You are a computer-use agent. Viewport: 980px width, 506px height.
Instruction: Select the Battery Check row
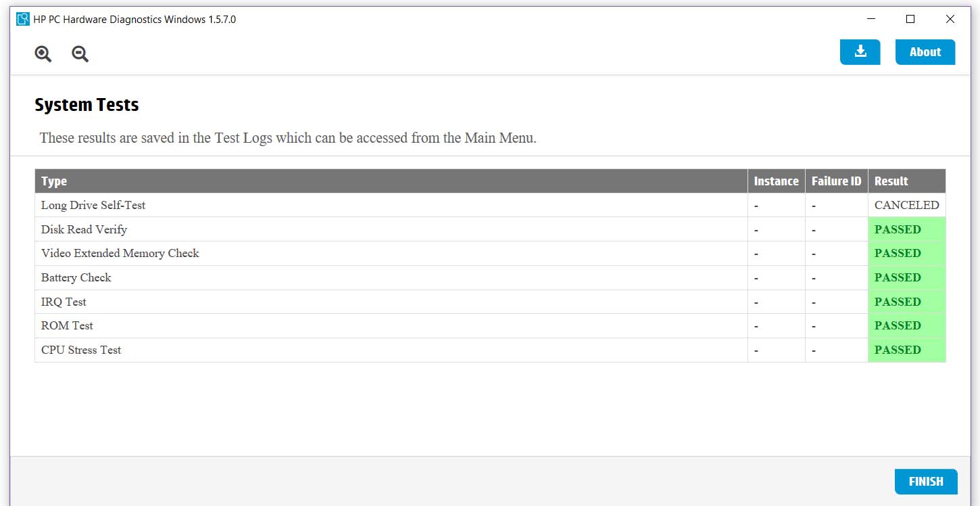tap(76, 277)
